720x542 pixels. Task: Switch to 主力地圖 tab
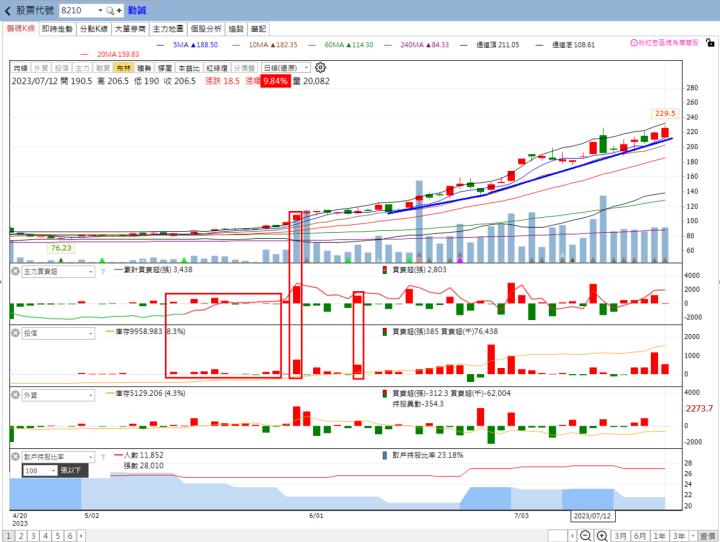168,29
